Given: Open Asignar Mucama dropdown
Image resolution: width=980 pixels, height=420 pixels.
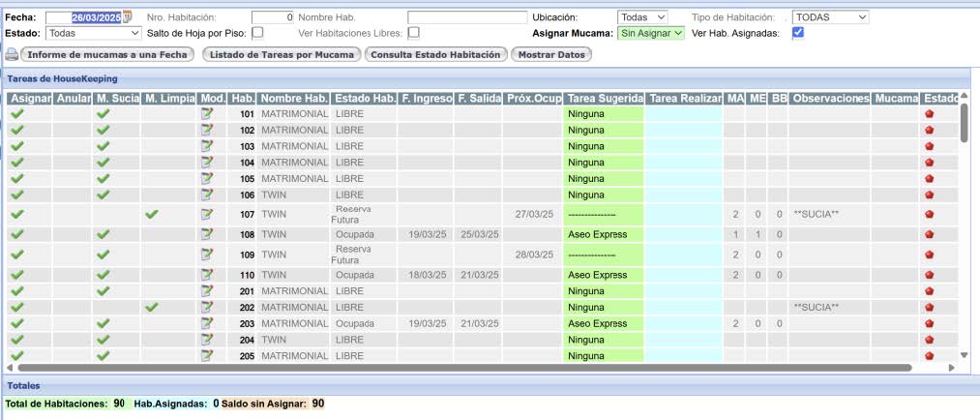Looking at the screenshot, I should point(651,32).
